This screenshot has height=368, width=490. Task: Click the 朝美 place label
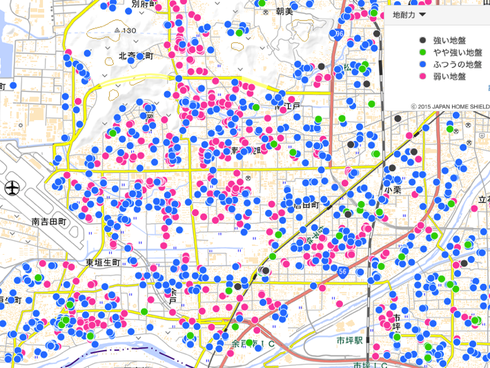284,12
